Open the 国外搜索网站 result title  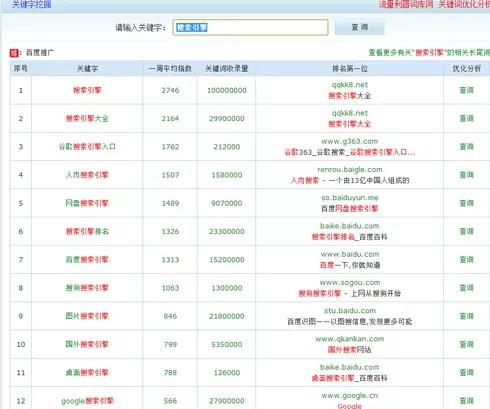(x=350, y=350)
